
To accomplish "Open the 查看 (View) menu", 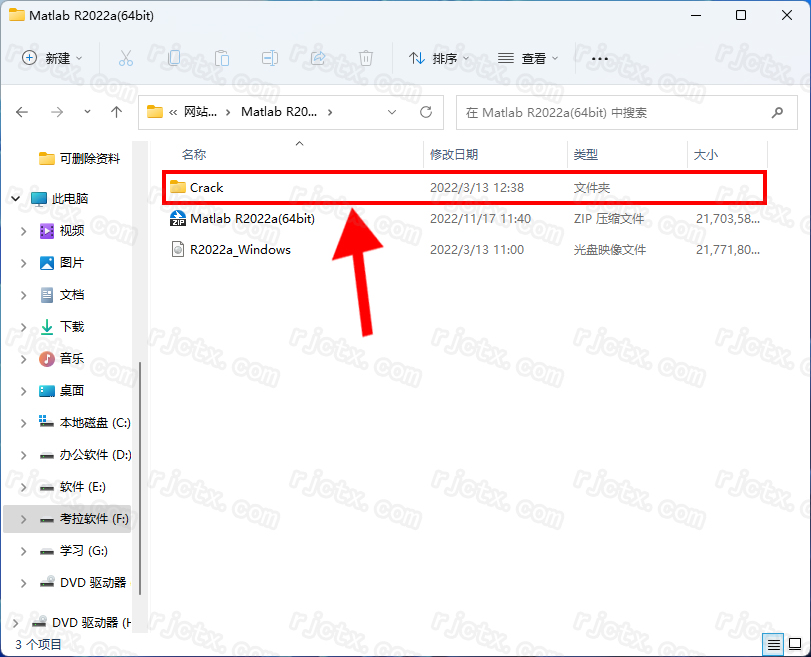I will pyautogui.click(x=528, y=59).
